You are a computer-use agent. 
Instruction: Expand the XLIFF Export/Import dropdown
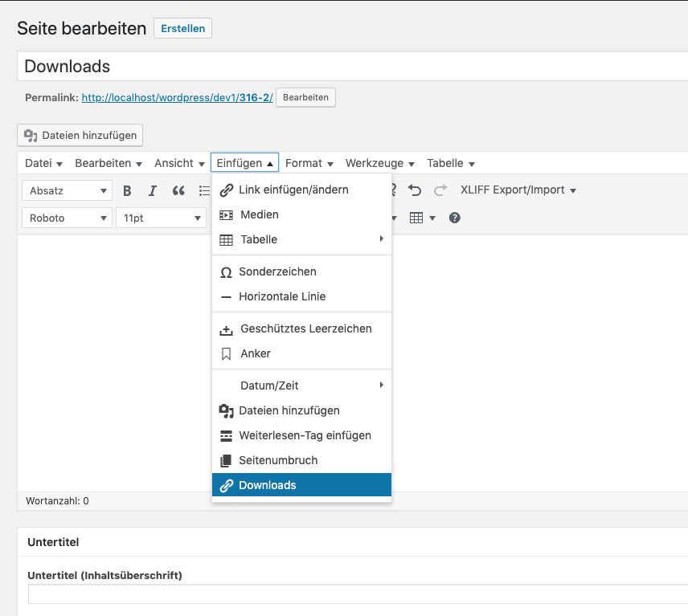518,190
